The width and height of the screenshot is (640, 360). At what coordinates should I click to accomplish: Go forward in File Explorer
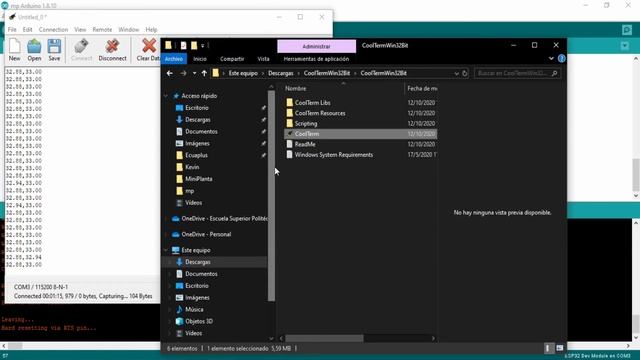coord(183,73)
